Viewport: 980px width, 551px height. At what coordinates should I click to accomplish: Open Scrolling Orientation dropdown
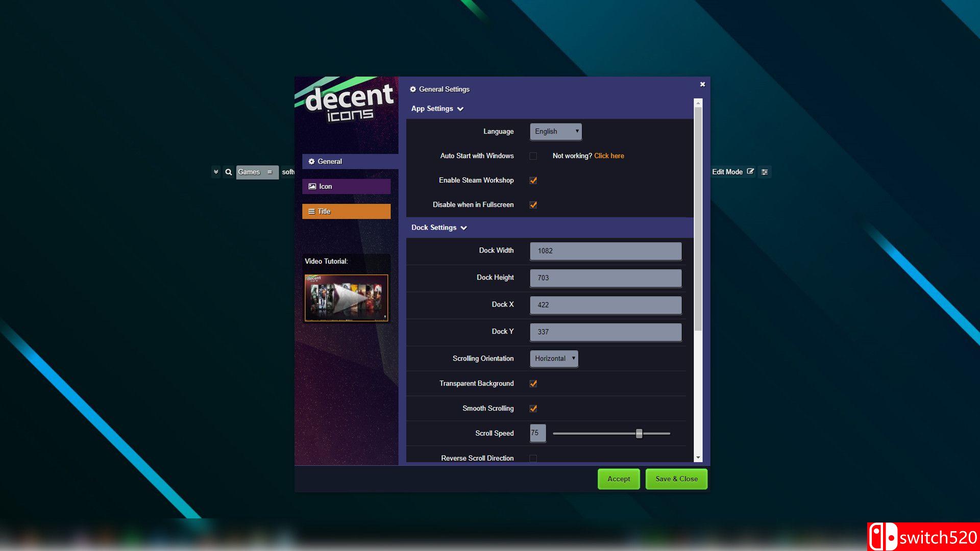click(554, 359)
